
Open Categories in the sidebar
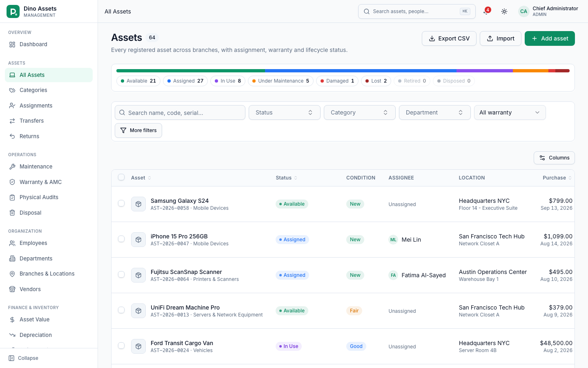49,90
